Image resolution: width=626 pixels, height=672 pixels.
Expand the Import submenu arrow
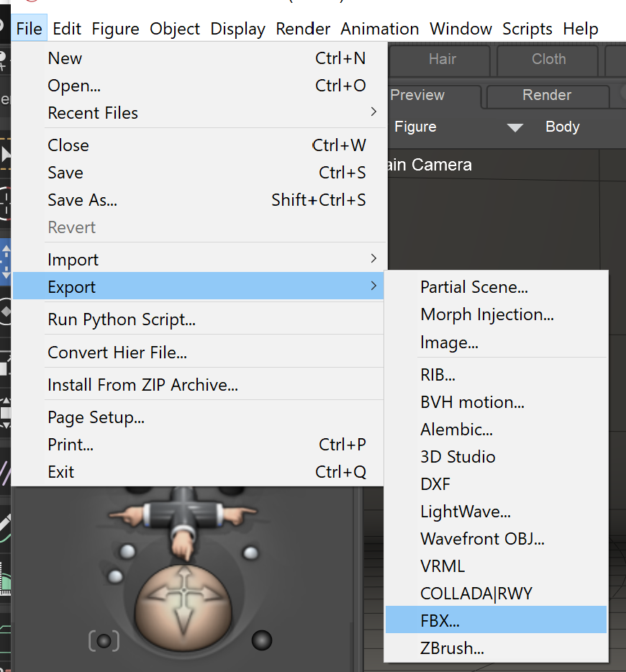373,258
